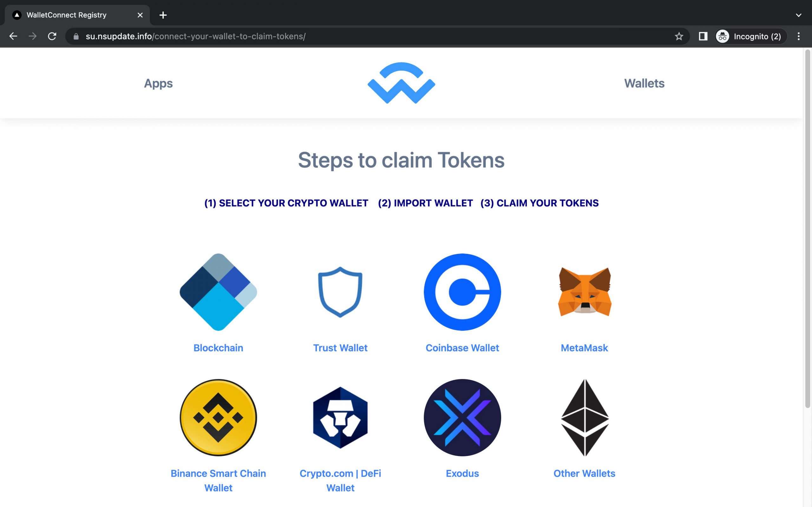This screenshot has height=507, width=812.
Task: Select step 1 SELECT YOUR CRYPTO WALLET
Action: point(286,203)
